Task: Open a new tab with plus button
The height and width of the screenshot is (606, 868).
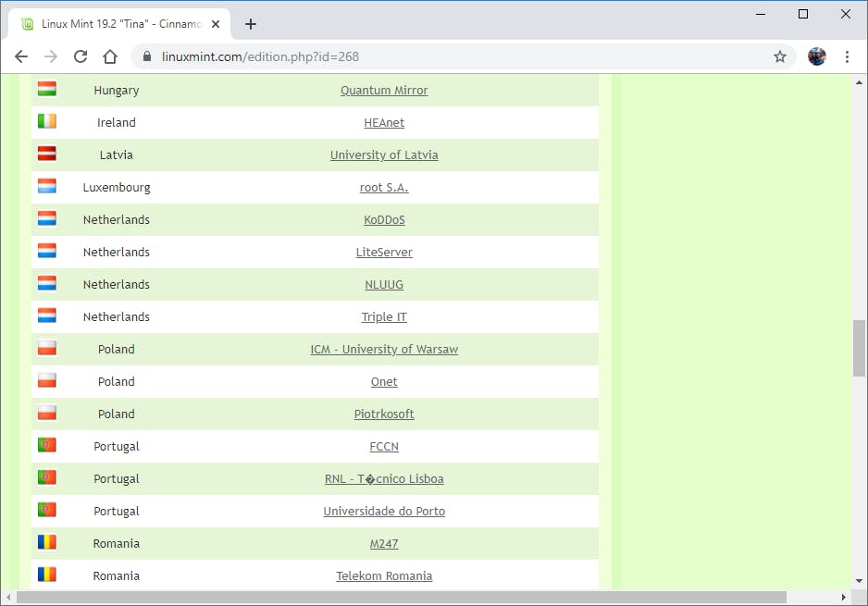Action: coord(251,24)
